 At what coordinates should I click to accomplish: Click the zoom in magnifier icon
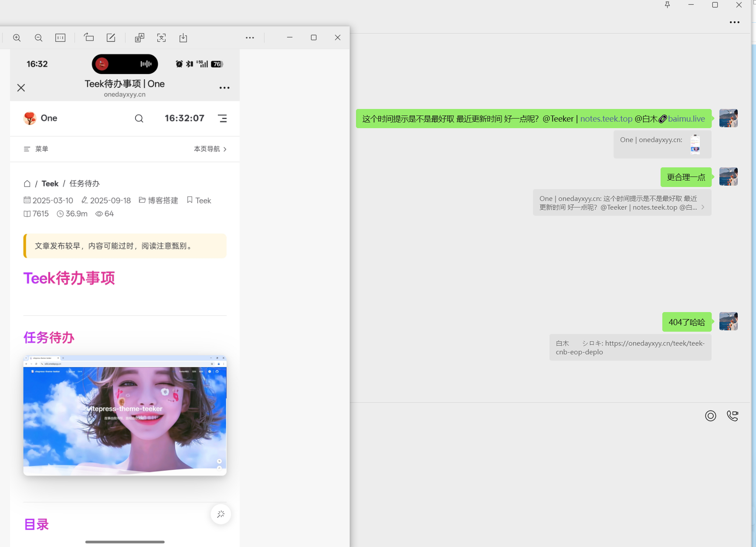17,38
